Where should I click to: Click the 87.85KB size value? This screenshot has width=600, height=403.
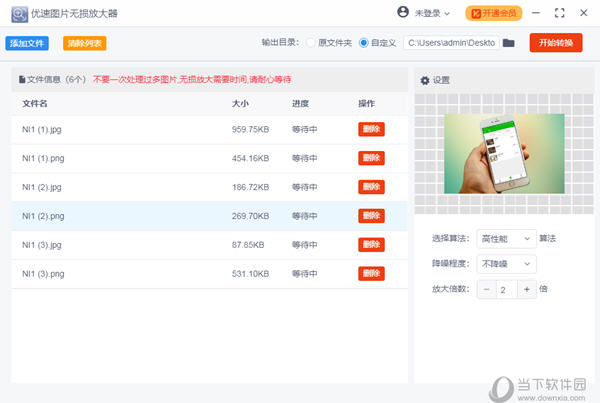(x=248, y=245)
